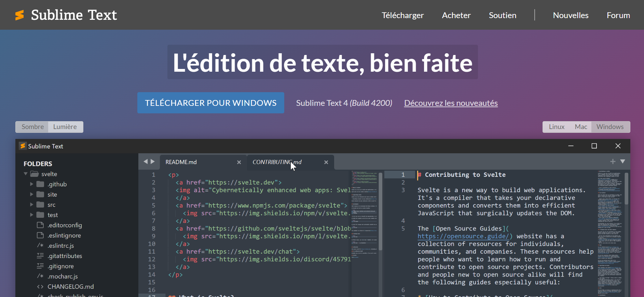Click the site folder icon

40,194
